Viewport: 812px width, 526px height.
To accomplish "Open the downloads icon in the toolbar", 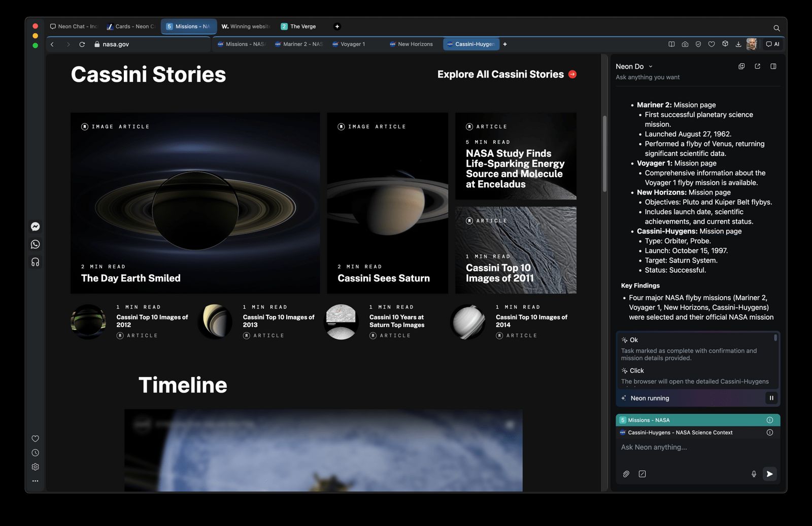I will 738,44.
